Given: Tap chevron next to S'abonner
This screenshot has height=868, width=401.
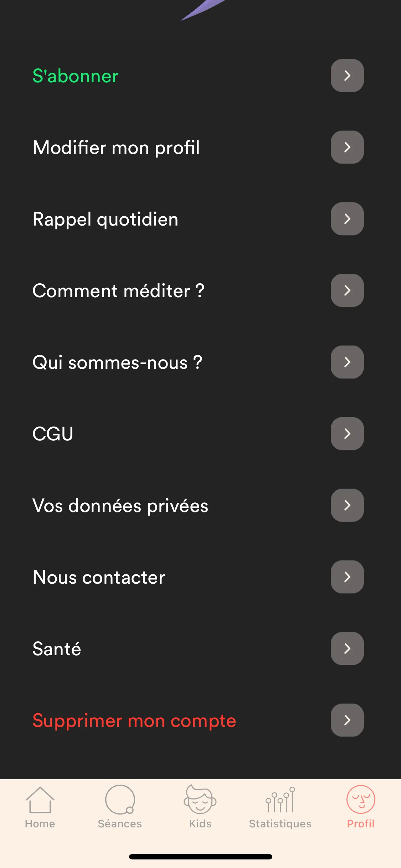Looking at the screenshot, I should click(347, 76).
